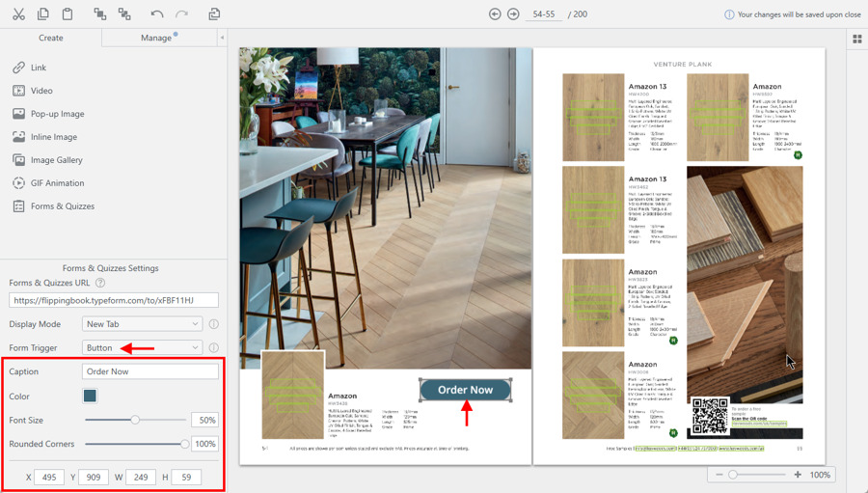Open the page thumbnails grid icon
This screenshot has width=868, height=493.
857,39
